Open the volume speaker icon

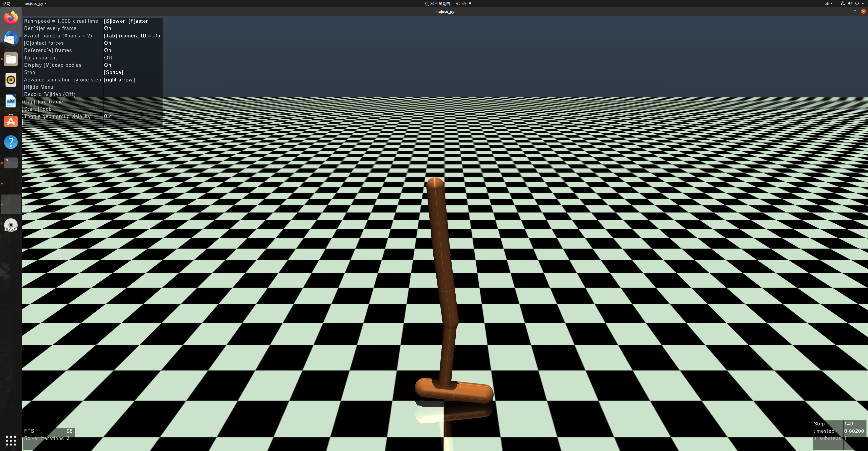[x=850, y=3]
